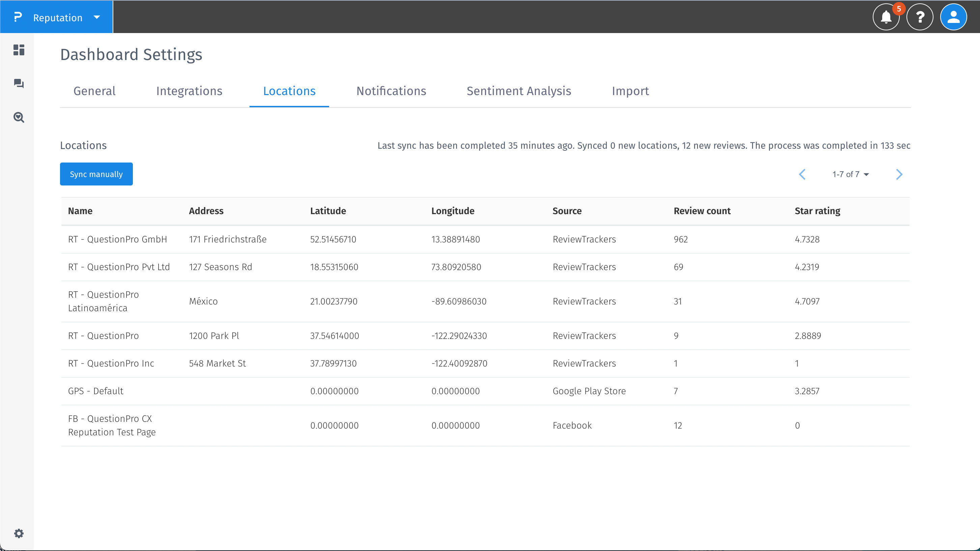Expand the Reputation product dropdown

click(x=97, y=18)
